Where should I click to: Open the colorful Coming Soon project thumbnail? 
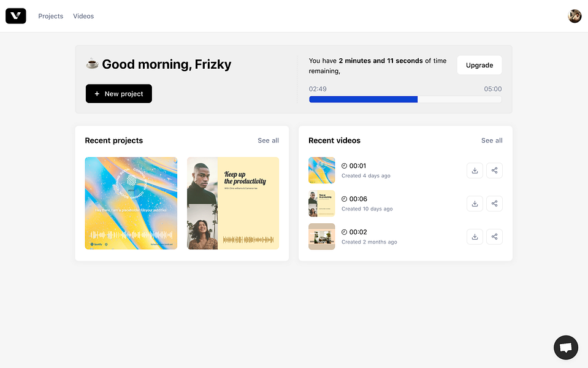click(x=131, y=203)
